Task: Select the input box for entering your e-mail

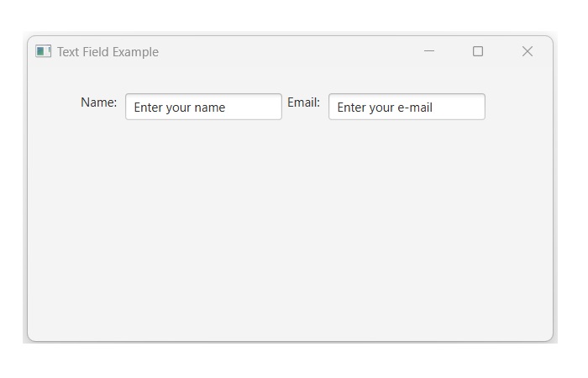Action: coord(407,107)
